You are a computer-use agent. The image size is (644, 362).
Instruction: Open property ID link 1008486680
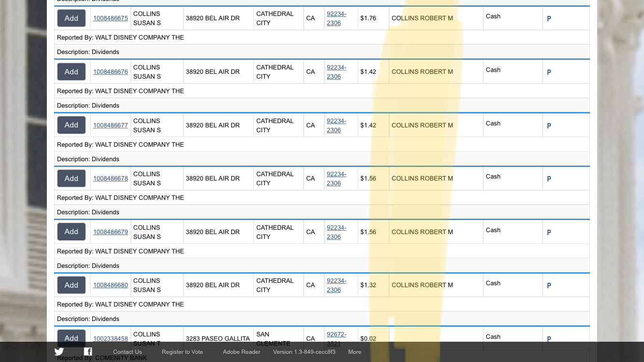111,285
